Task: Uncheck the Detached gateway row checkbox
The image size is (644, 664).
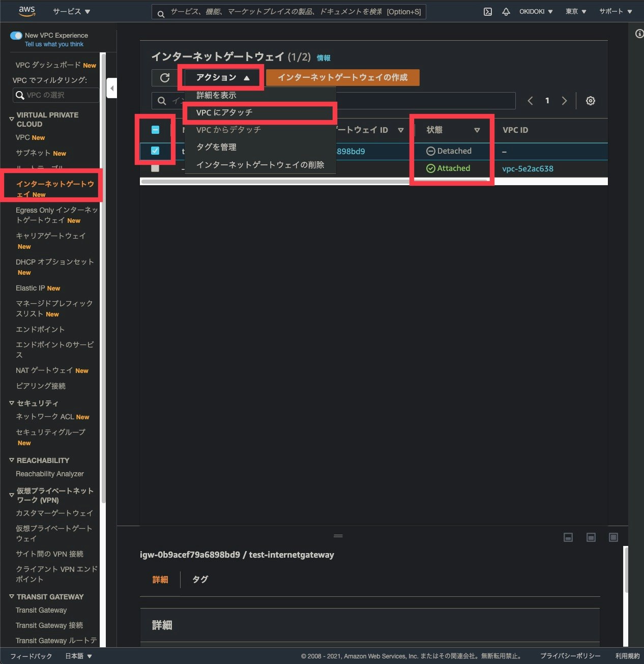Action: coord(155,151)
